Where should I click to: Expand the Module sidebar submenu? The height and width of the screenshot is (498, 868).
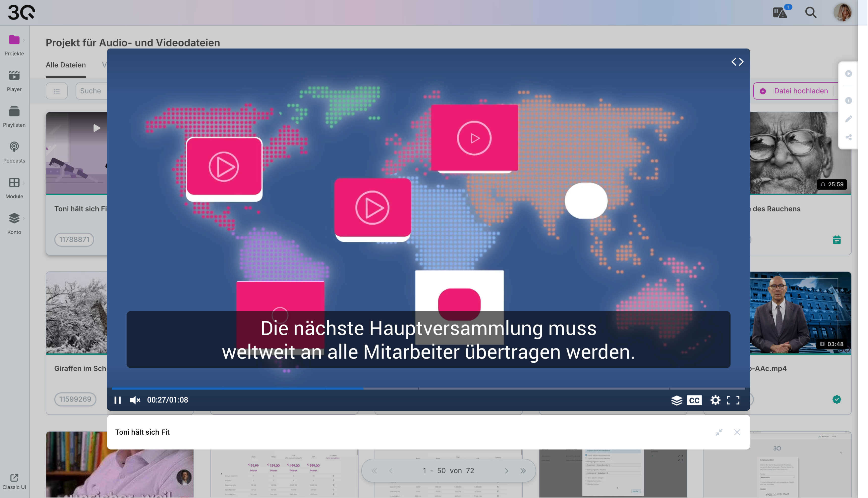pyautogui.click(x=23, y=183)
